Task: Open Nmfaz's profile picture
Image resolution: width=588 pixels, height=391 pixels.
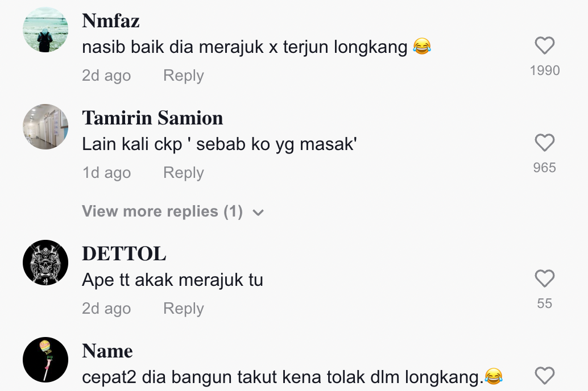Action: tap(45, 30)
